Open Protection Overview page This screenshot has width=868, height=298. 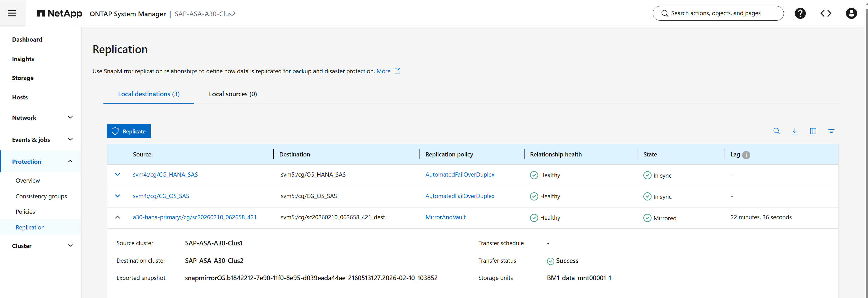coord(28,181)
